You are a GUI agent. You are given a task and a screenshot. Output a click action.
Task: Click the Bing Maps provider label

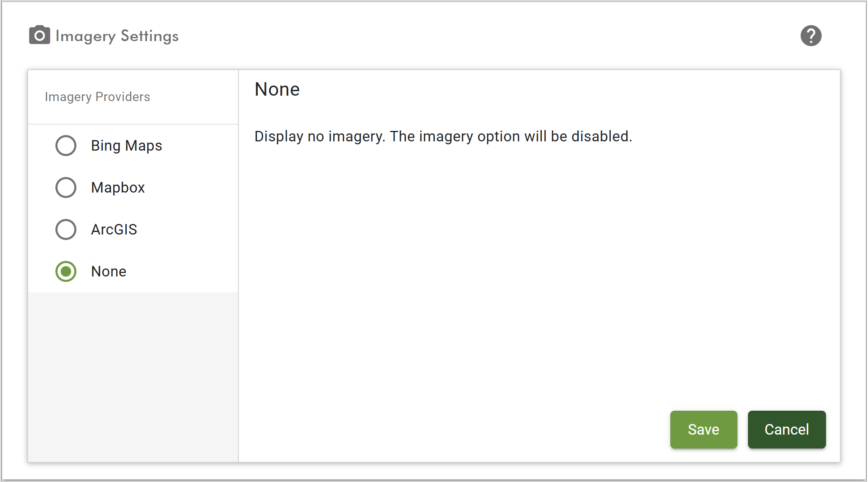(126, 146)
